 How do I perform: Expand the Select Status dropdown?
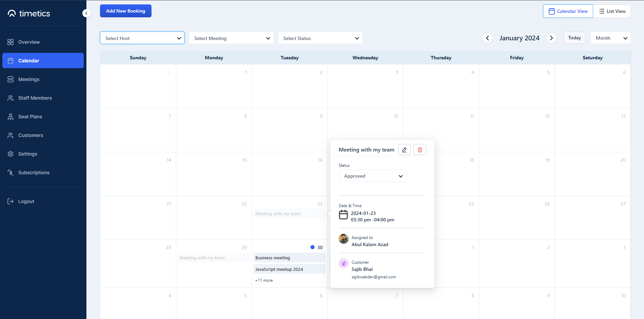tap(320, 38)
